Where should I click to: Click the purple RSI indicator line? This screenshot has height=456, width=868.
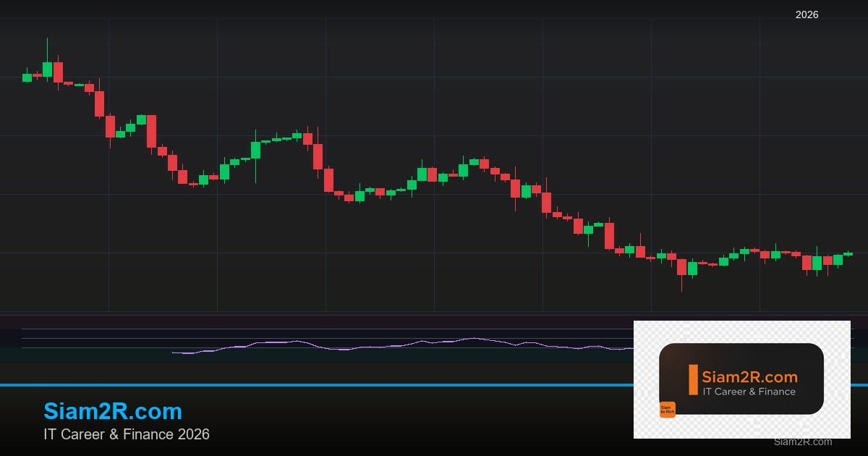point(362,347)
